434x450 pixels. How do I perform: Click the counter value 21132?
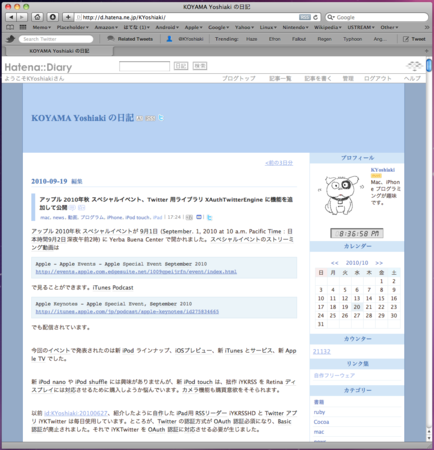[x=322, y=351]
